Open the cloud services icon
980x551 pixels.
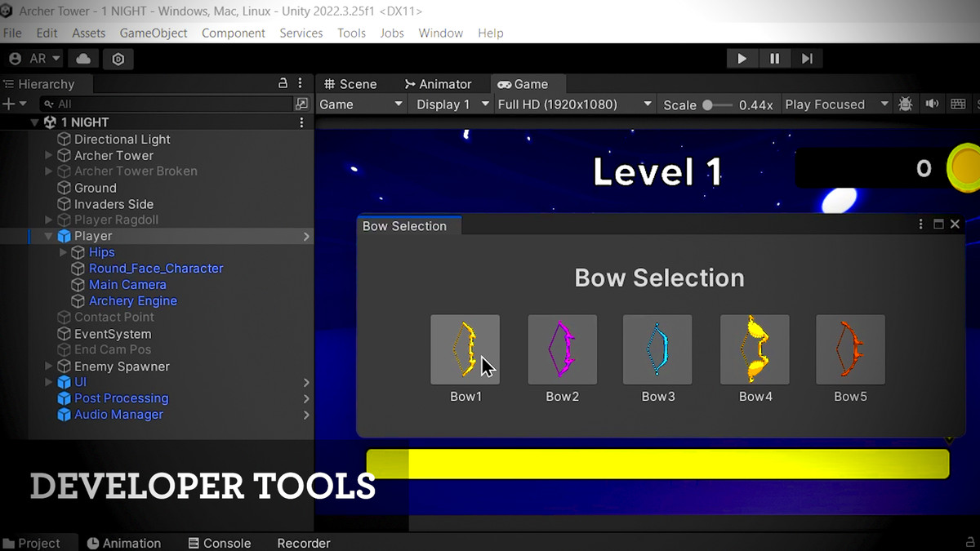pos(83,59)
